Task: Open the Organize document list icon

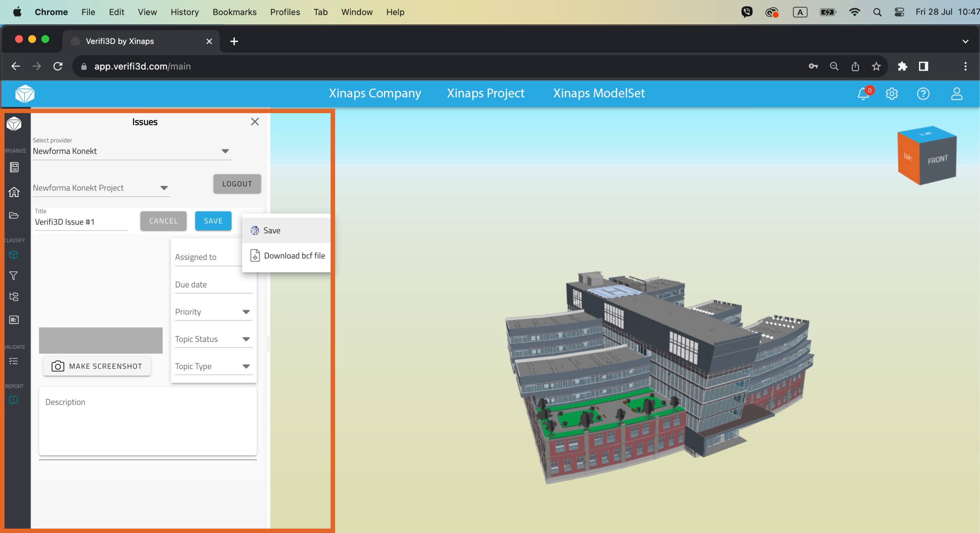Action: (x=14, y=167)
